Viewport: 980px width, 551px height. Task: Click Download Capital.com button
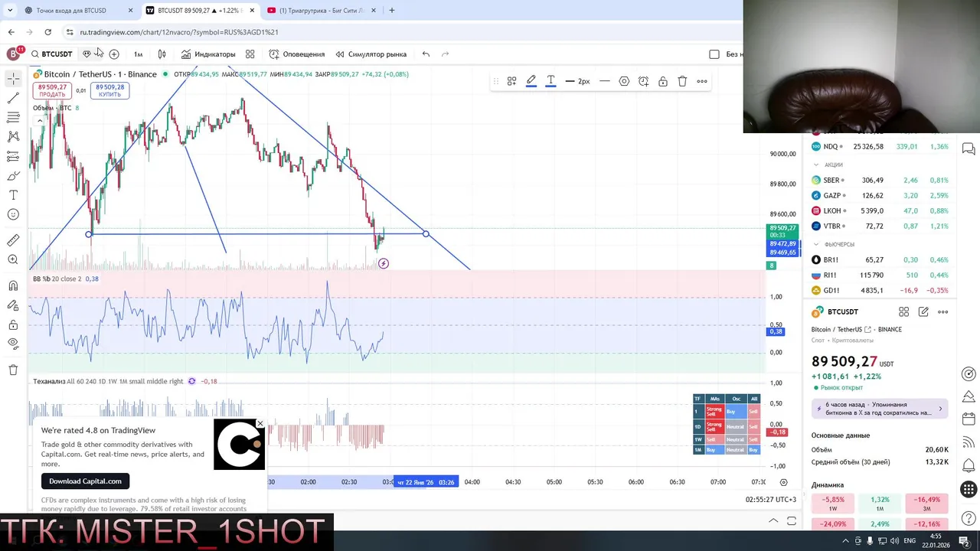86,481
